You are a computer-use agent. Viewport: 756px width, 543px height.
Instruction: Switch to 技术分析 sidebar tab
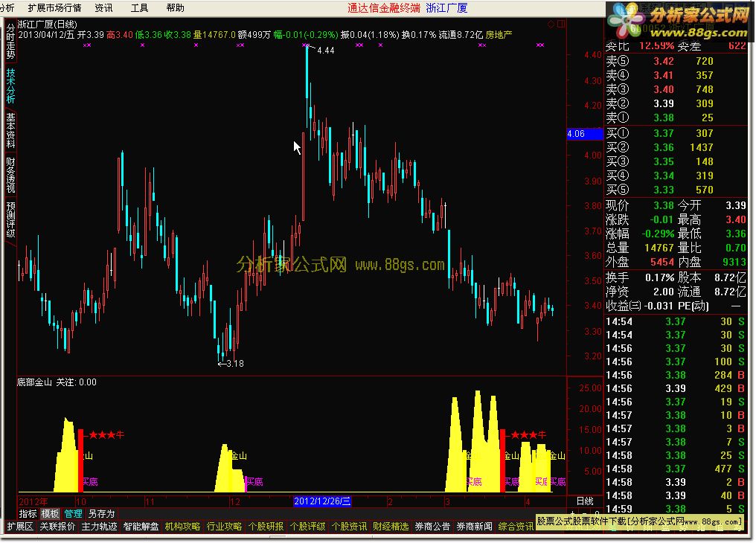click(x=10, y=86)
